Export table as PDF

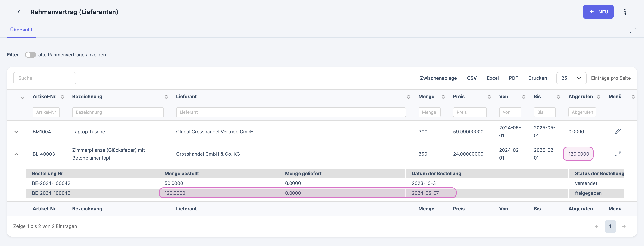pyautogui.click(x=513, y=78)
